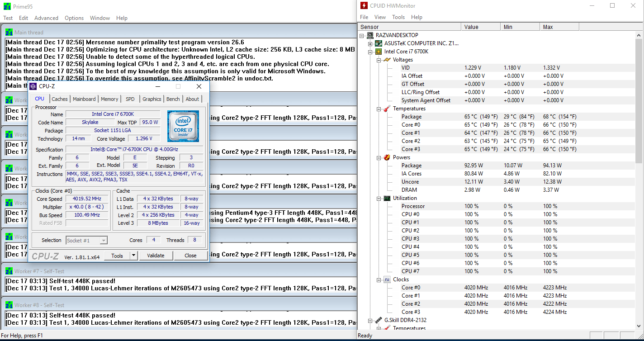This screenshot has height=341, width=644.
Task: Click the Main thread window icon in Prime95
Action: [x=9, y=32]
